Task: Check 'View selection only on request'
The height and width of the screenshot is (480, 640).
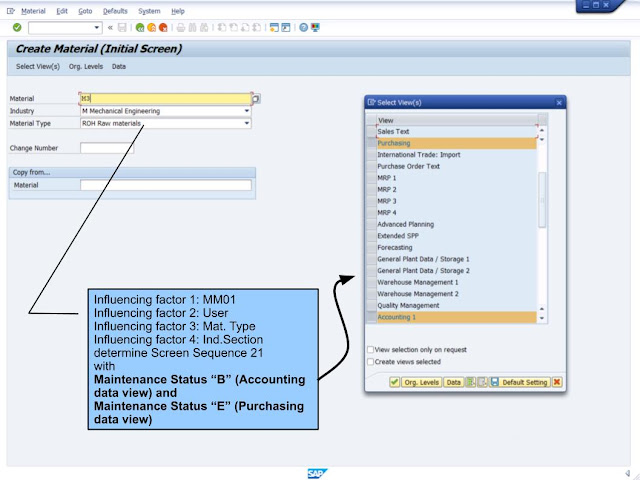Action: point(370,349)
